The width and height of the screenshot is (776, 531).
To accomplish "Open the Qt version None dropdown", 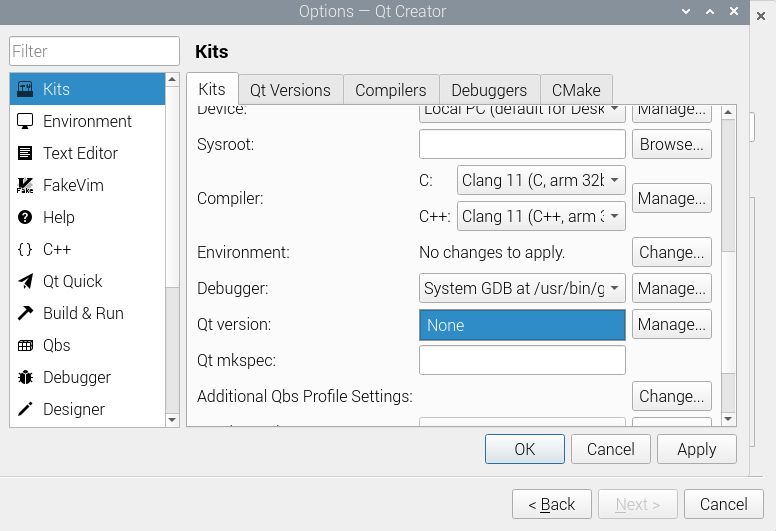I will (x=522, y=325).
